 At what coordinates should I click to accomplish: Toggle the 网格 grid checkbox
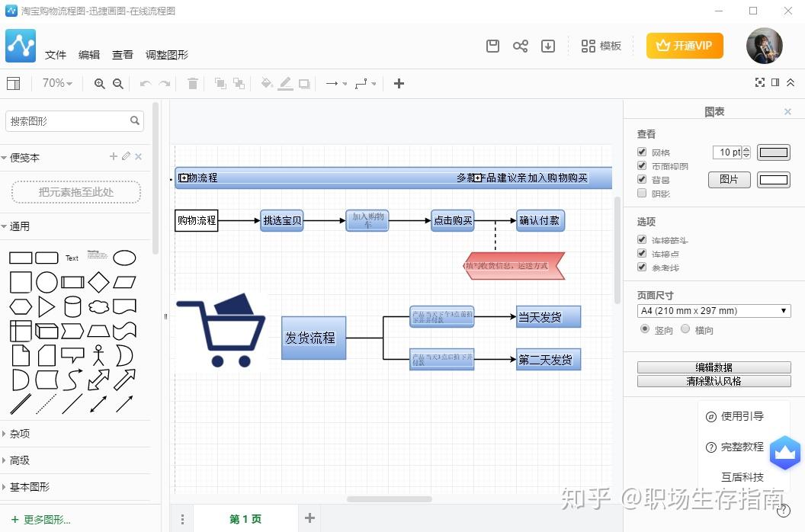click(642, 152)
